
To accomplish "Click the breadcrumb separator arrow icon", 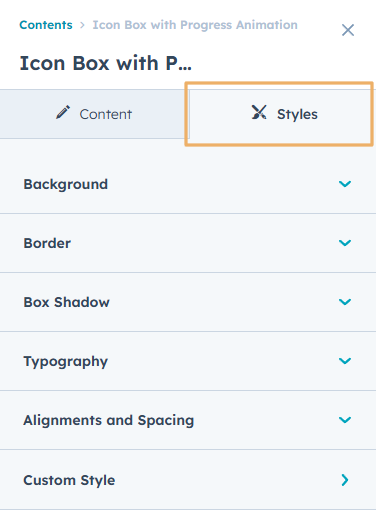I will pyautogui.click(x=82, y=25).
